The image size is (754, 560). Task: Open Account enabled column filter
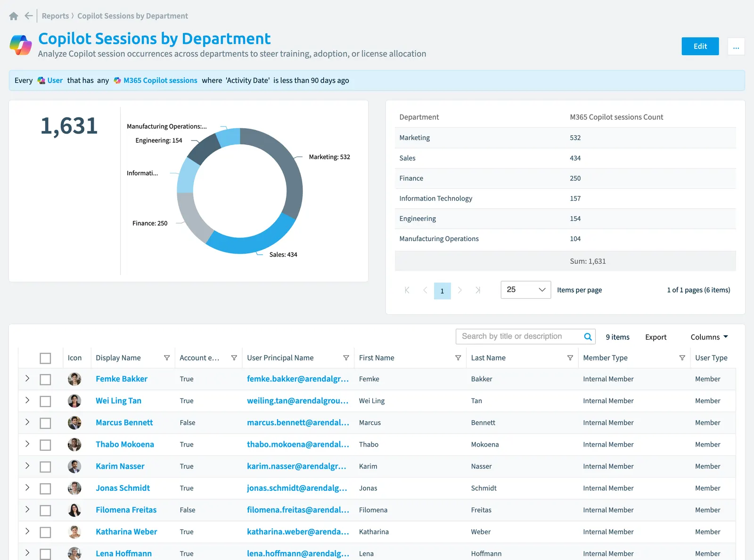point(234,358)
